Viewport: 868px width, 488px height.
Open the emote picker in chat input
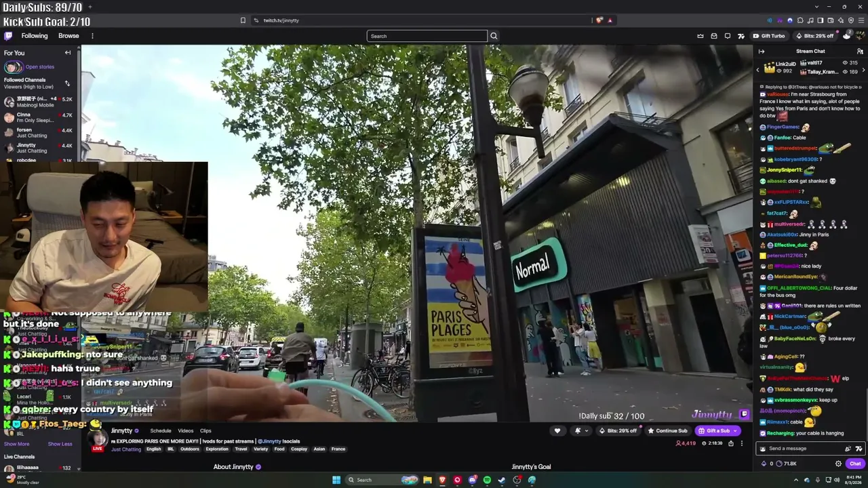[x=848, y=449]
